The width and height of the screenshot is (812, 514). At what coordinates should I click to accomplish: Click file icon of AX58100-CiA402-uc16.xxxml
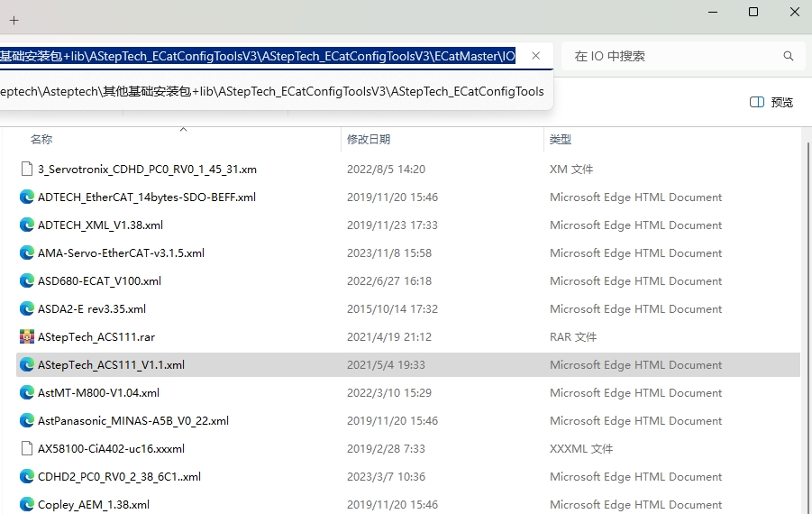point(26,449)
